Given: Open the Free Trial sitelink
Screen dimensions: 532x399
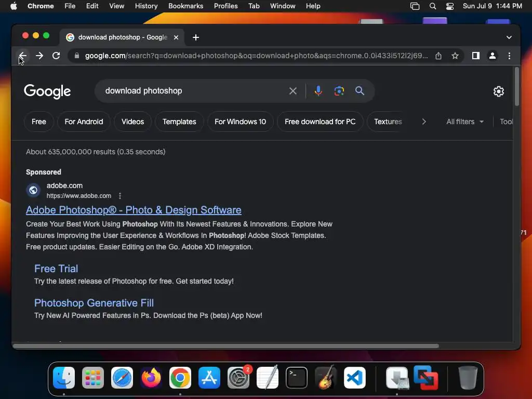Looking at the screenshot, I should [56, 269].
